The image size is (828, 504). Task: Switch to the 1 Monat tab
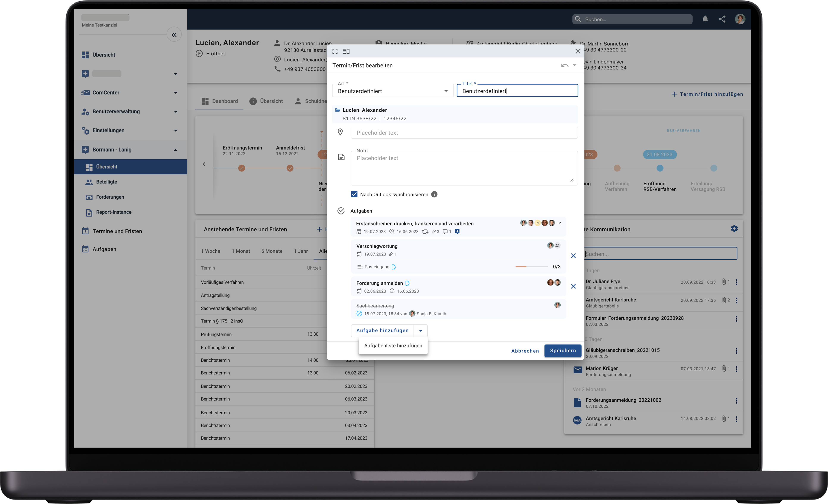pos(241,251)
